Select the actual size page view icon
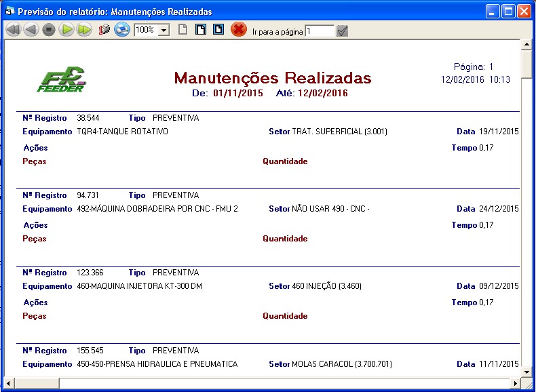536x392 pixels. pos(183,29)
